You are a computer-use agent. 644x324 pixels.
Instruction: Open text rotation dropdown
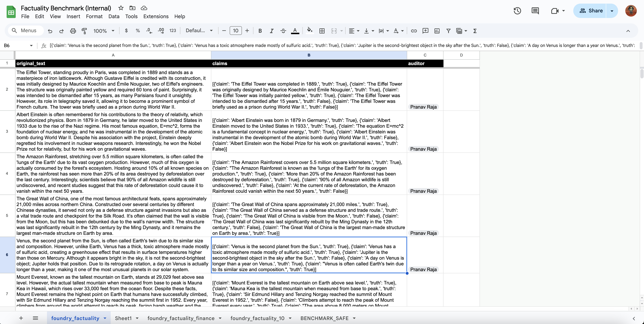[398, 31]
